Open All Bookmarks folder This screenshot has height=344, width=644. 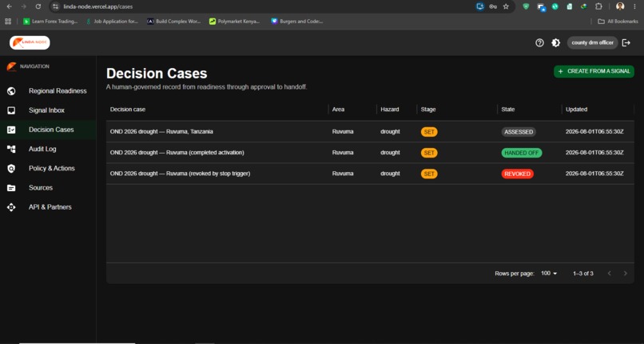[x=618, y=22]
